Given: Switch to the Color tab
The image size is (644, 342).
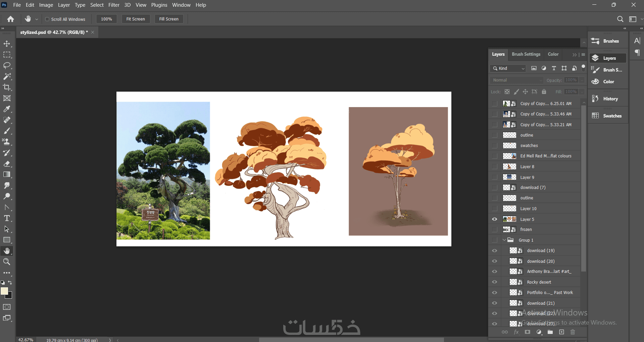Looking at the screenshot, I should coord(553,54).
